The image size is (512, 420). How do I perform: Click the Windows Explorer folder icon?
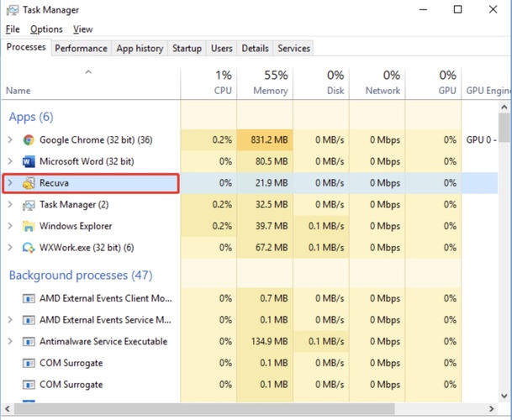[29, 226]
